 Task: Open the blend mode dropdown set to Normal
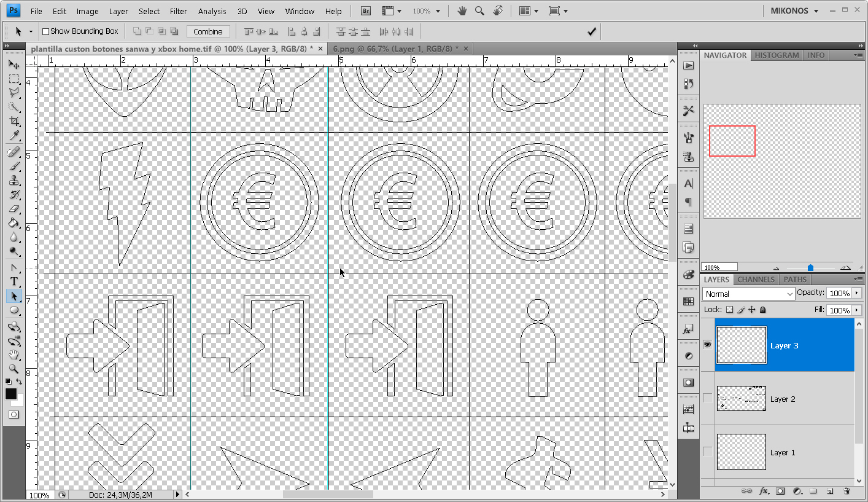(x=748, y=294)
